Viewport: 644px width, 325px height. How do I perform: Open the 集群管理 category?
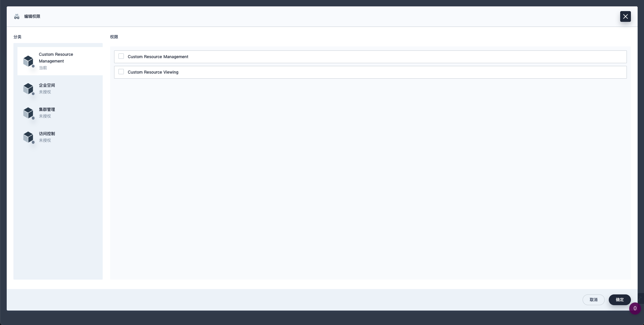tap(60, 113)
